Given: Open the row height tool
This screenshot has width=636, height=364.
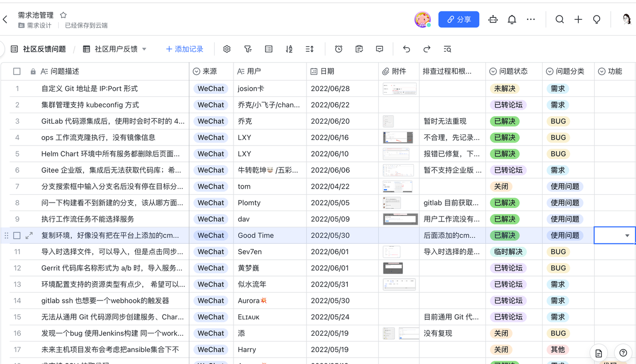Looking at the screenshot, I should [310, 49].
